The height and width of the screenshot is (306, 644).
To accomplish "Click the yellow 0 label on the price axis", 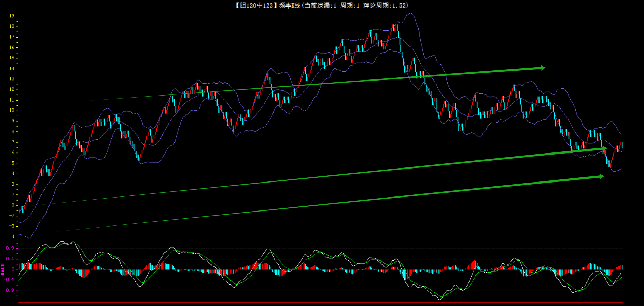I will 13,205.
